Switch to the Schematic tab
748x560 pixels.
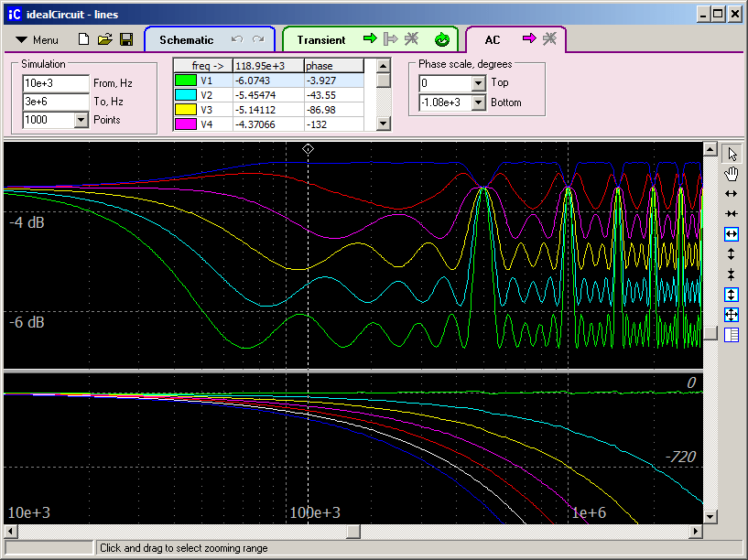(186, 39)
